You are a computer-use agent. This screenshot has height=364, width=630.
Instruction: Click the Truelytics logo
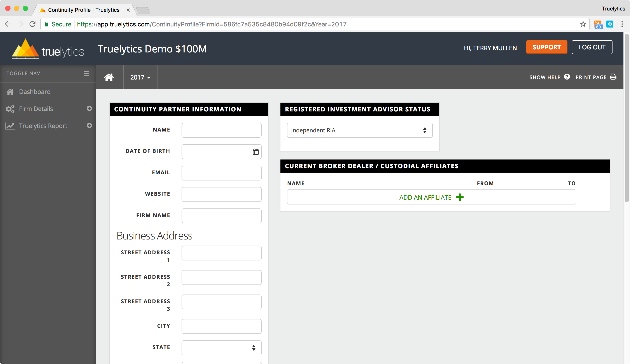[x=48, y=49]
